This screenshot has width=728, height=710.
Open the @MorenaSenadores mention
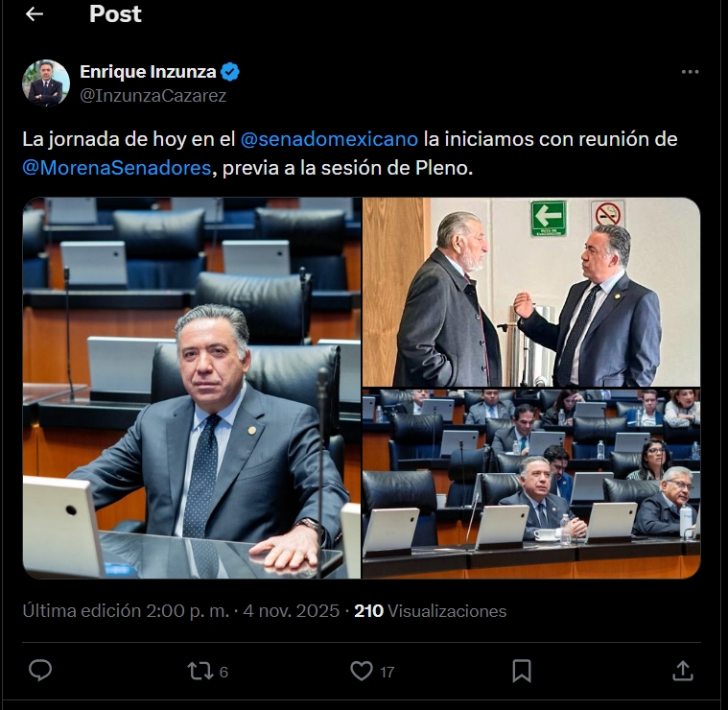click(x=116, y=168)
